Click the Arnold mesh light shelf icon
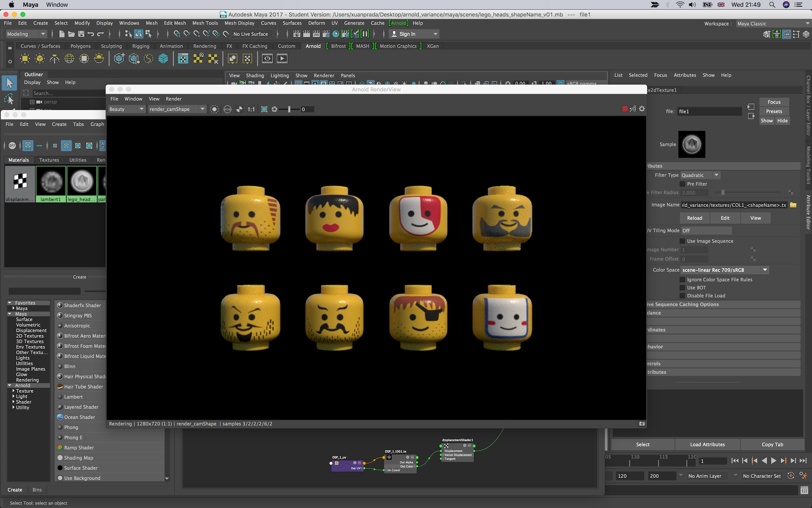This screenshot has width=812, height=508. (40, 58)
